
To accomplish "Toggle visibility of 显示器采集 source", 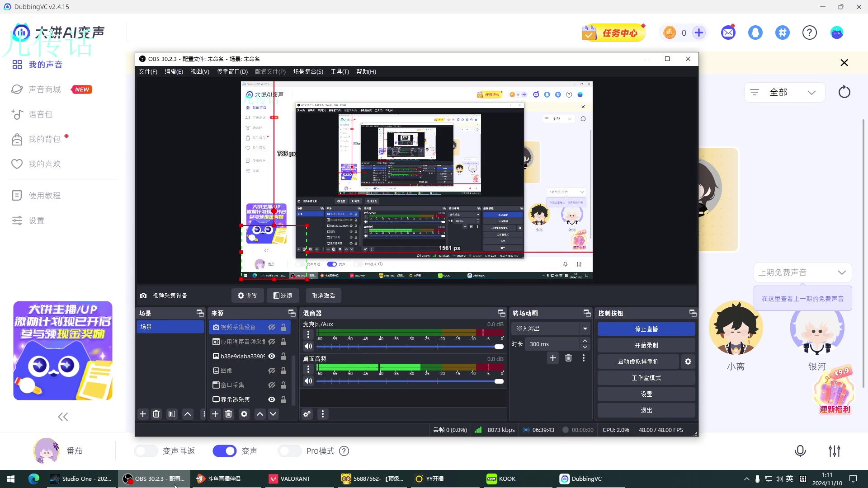I will coord(272,399).
